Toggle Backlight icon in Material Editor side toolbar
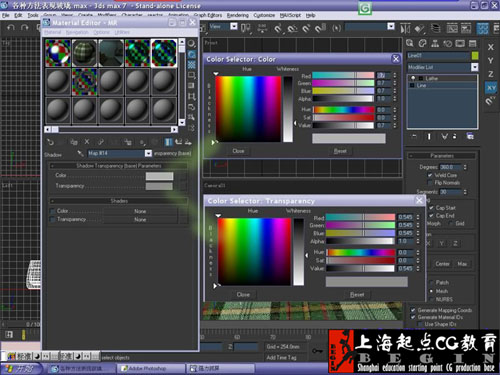 point(192,54)
